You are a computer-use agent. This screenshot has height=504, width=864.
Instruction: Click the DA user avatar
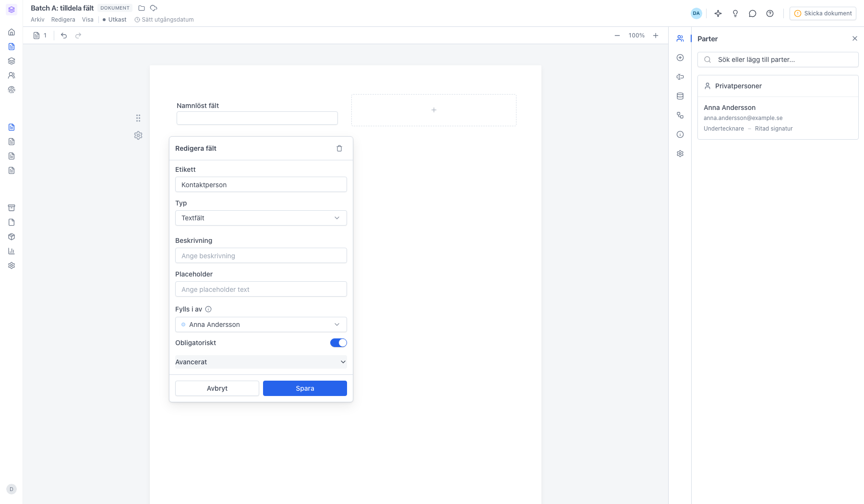(x=696, y=13)
